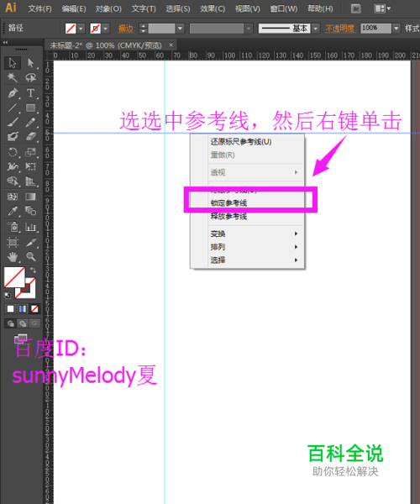Set paint mode to None
This screenshot has height=504, width=420.
(x=34, y=309)
